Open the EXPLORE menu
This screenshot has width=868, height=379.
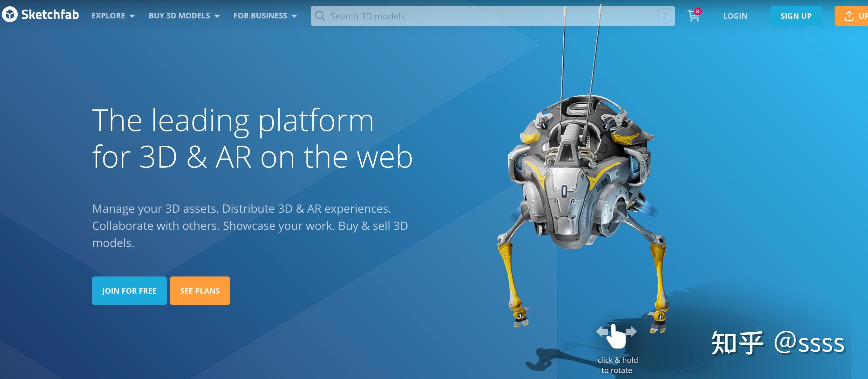coord(108,16)
